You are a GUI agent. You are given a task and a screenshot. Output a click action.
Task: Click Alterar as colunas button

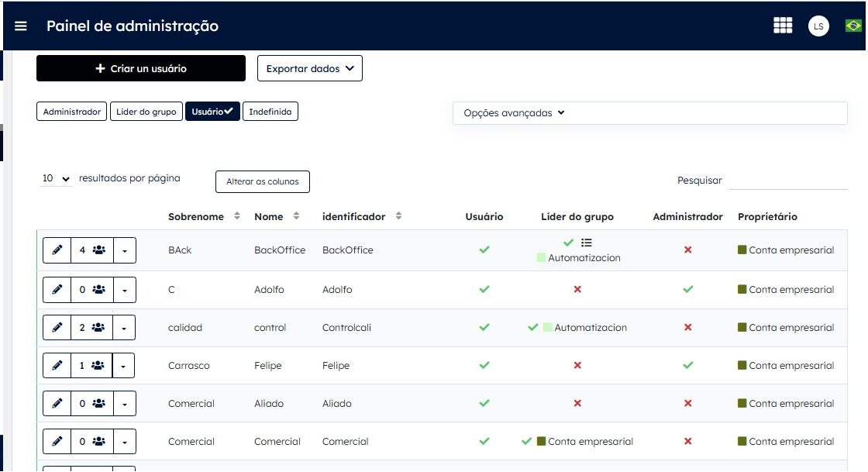(263, 181)
